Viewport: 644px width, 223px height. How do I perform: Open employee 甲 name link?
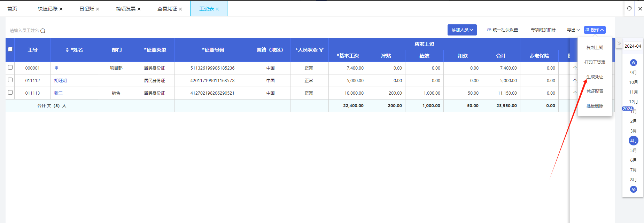pos(56,68)
